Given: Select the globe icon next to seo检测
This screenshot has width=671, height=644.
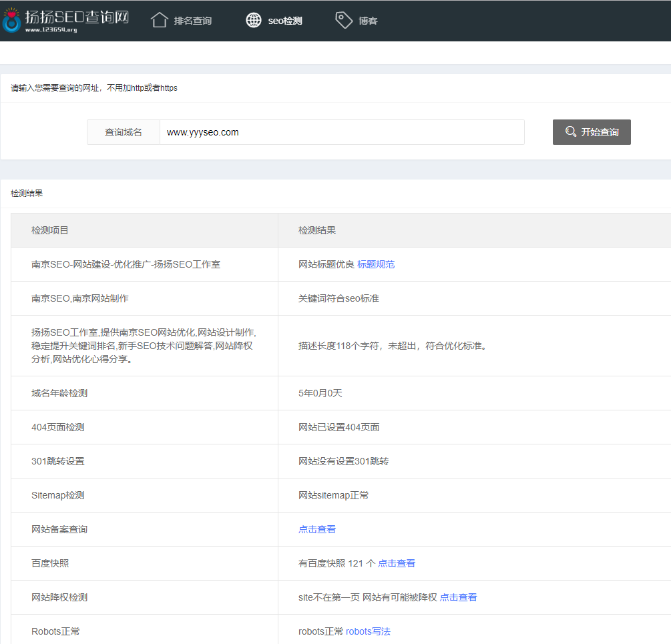Looking at the screenshot, I should click(254, 19).
